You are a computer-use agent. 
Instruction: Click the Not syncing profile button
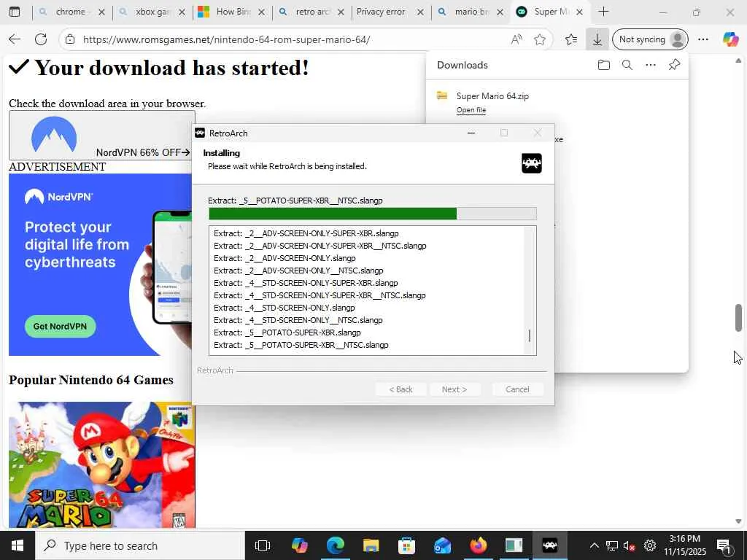pyautogui.click(x=650, y=39)
